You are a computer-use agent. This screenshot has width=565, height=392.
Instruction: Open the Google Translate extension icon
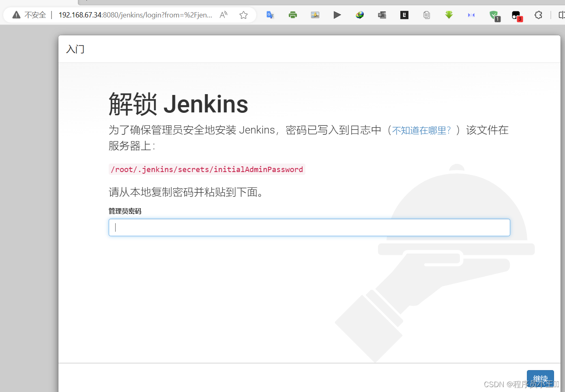point(270,15)
